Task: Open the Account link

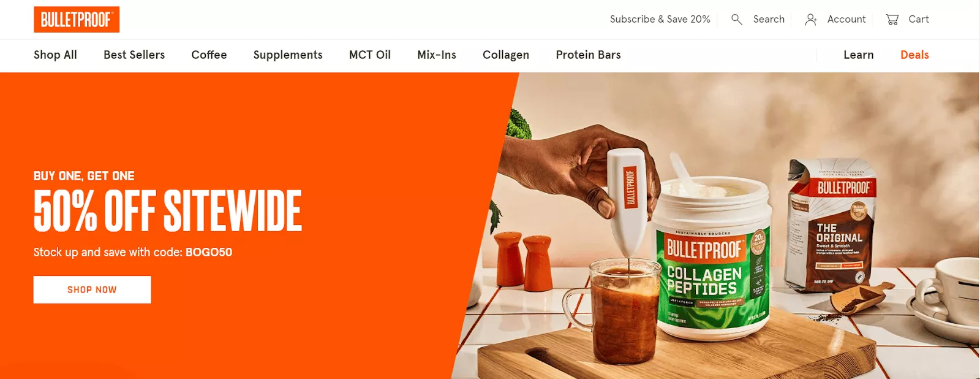Action: [846, 20]
